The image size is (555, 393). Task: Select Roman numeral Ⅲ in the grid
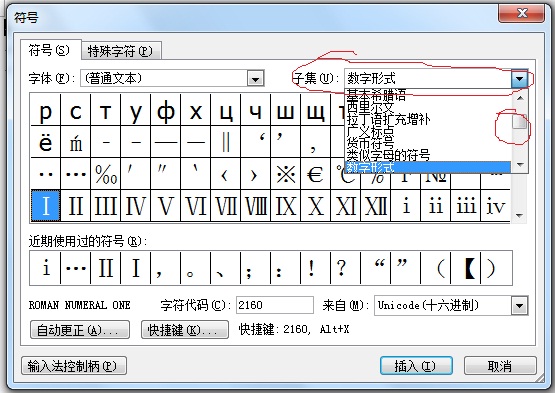tap(105, 206)
